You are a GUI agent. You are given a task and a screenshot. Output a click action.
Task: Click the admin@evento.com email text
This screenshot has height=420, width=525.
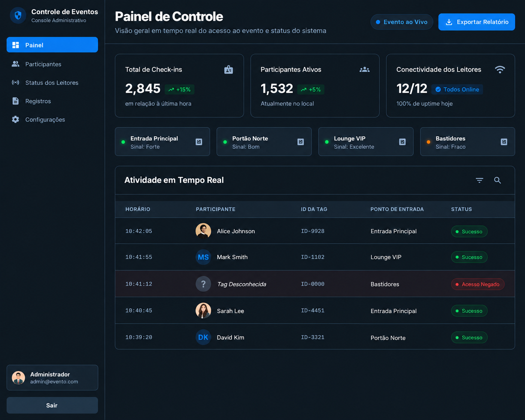click(x=54, y=382)
